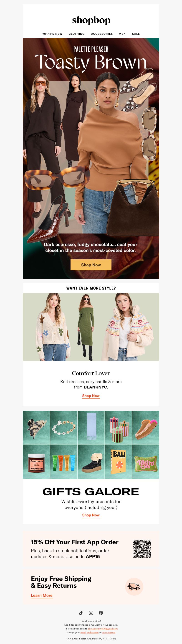Open the Clothing menu item

[76, 34]
